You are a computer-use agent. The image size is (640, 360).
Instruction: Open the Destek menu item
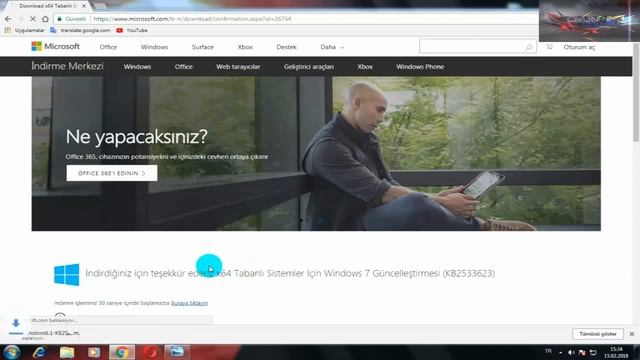point(286,47)
